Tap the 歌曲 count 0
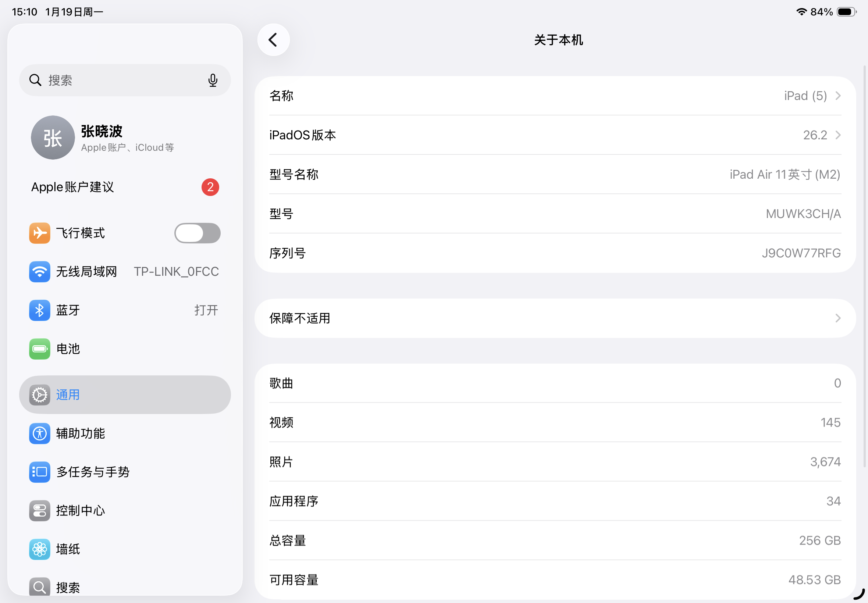Screen dimensions: 868x603 click(x=837, y=383)
